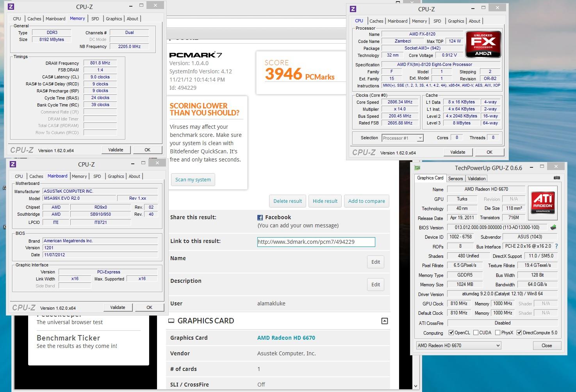Screen dimensions: 576x392
Task: Click the Scan my system button
Action: (193, 180)
